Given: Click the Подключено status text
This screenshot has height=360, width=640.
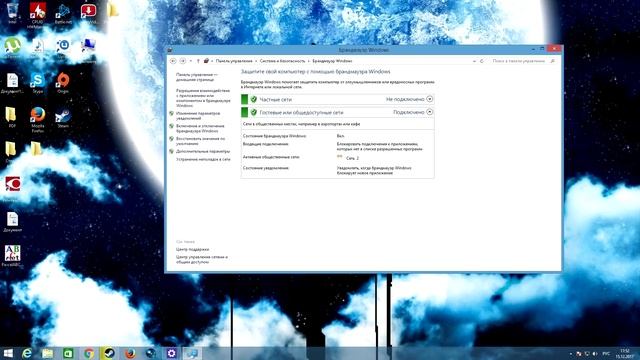Looking at the screenshot, I should click(409, 112).
